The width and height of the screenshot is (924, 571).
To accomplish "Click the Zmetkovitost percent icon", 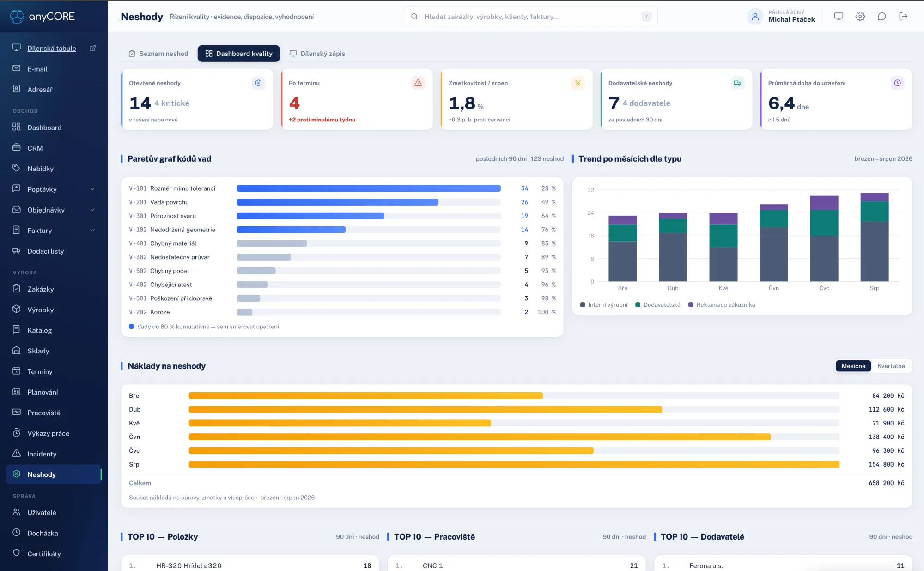I will 578,83.
